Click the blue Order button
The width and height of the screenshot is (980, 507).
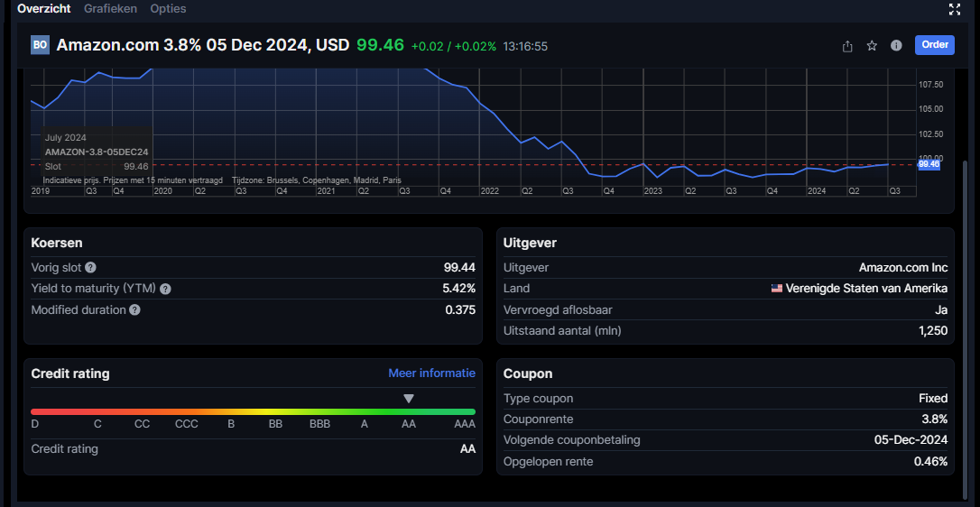tap(934, 45)
